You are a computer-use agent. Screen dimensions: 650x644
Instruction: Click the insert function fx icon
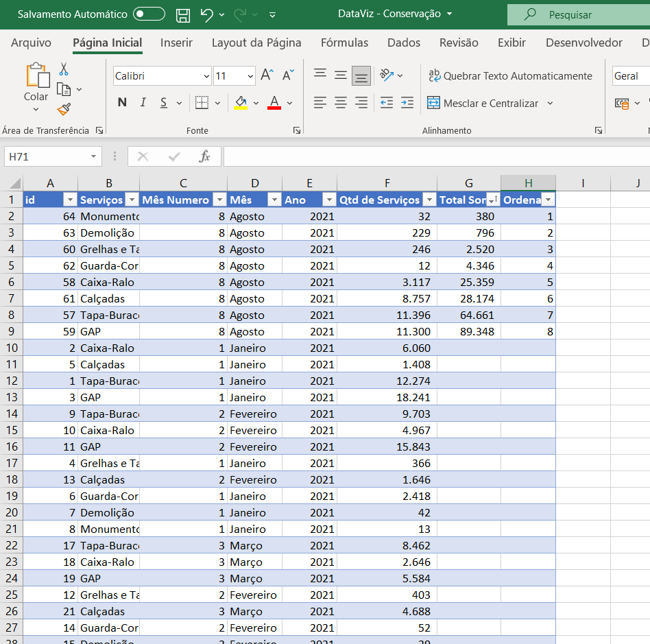(x=205, y=156)
